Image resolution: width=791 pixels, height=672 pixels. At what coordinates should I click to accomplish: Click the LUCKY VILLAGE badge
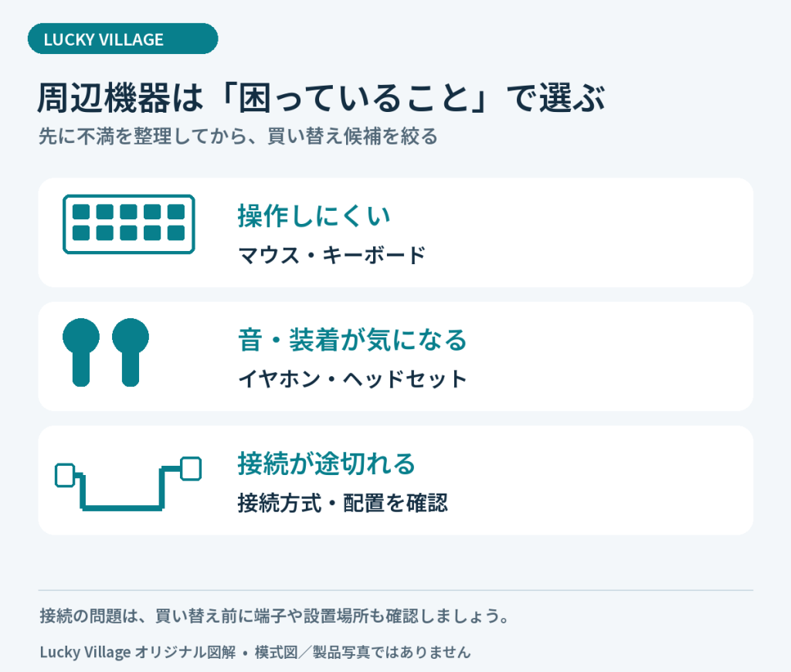point(123,39)
